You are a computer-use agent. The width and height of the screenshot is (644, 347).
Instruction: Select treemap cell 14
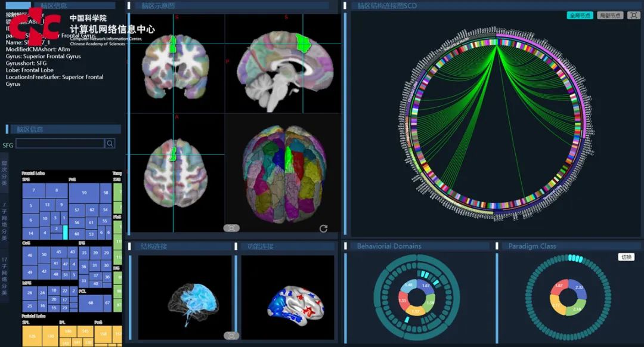point(31,234)
